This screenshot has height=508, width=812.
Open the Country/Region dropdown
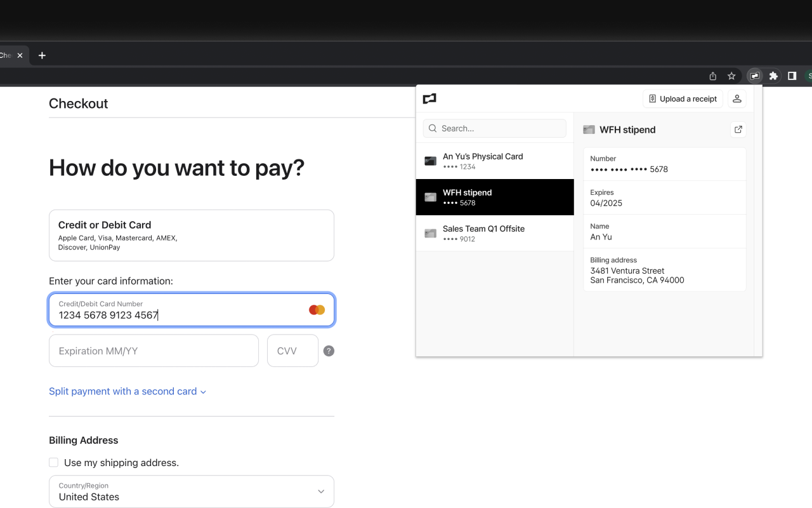pyautogui.click(x=191, y=491)
